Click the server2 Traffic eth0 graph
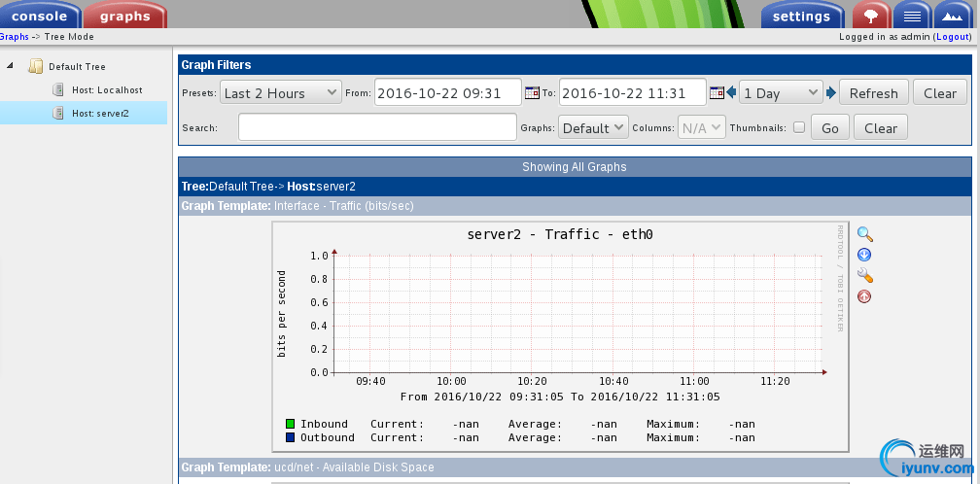This screenshot has height=484, width=980. click(561, 336)
